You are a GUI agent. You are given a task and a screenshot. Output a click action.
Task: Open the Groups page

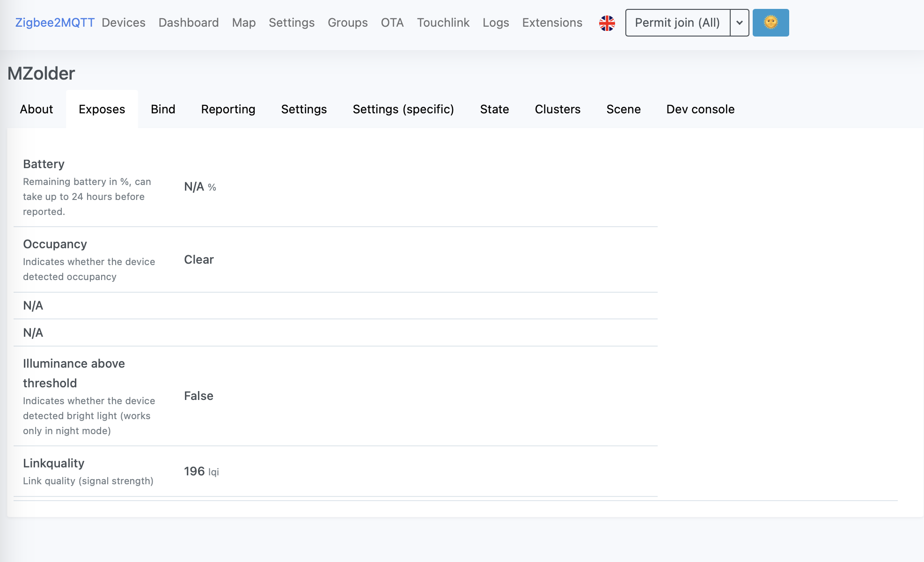coord(347,22)
